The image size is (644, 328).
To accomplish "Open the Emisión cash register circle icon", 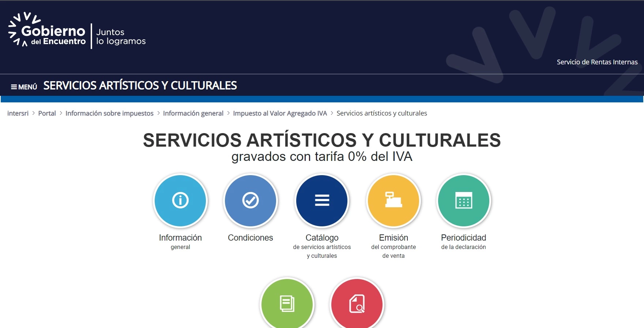I will 393,201.
